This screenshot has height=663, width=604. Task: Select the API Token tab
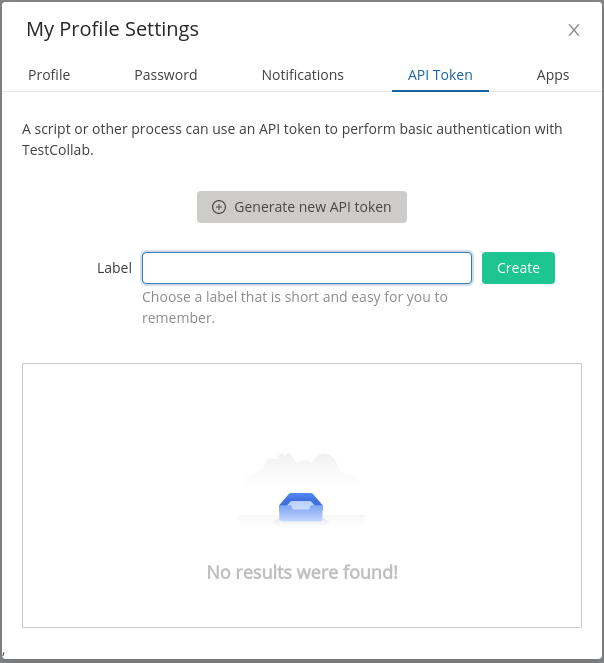[440, 75]
